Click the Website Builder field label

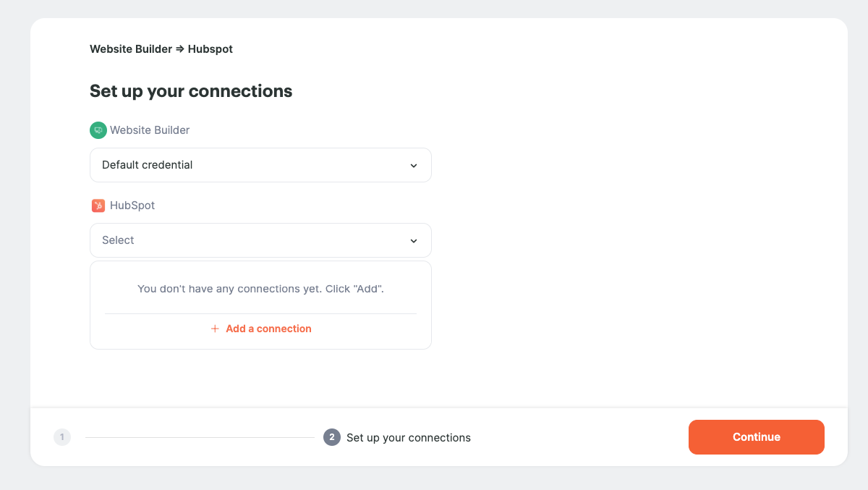(x=150, y=130)
